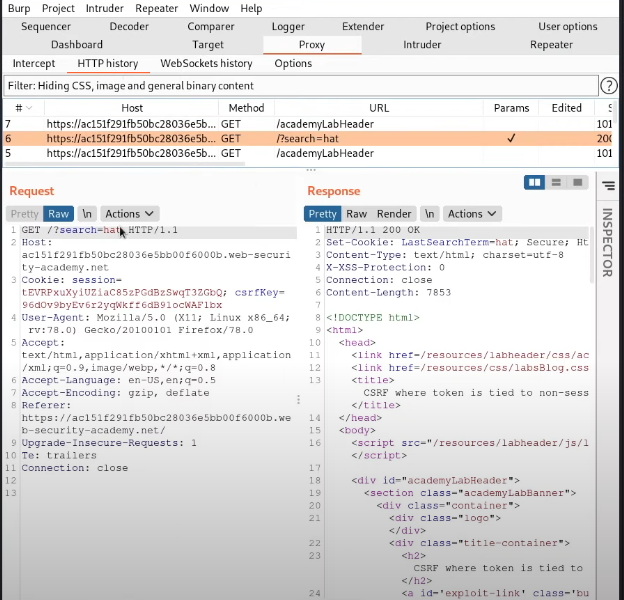The height and width of the screenshot is (600, 624).
Task: Click the 'Accept-Encoding: gzip, deflate' header
Action: [115, 393]
